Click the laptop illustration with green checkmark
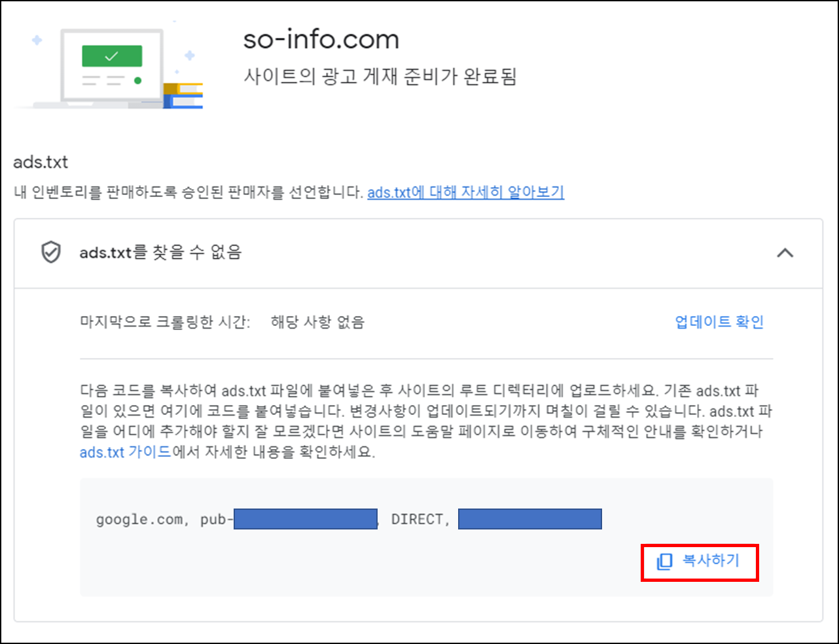Viewport: 839px width, 644px height. (x=111, y=68)
